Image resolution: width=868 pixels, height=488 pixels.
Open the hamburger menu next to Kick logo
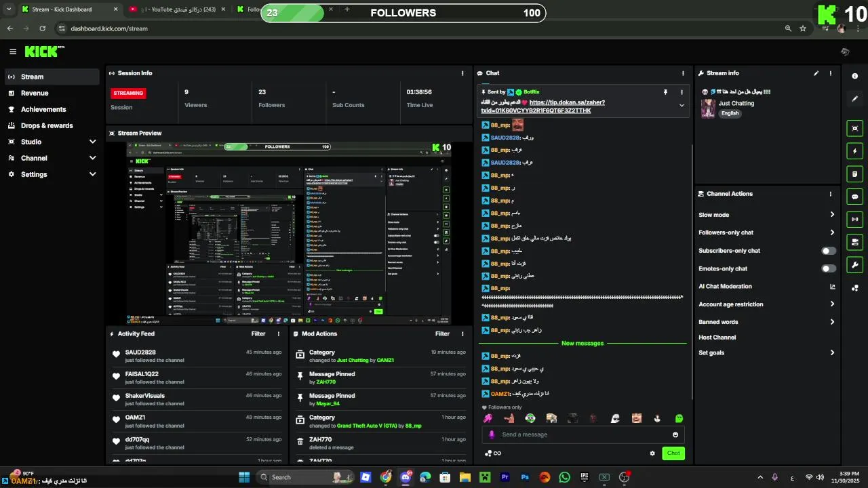pyautogui.click(x=13, y=52)
